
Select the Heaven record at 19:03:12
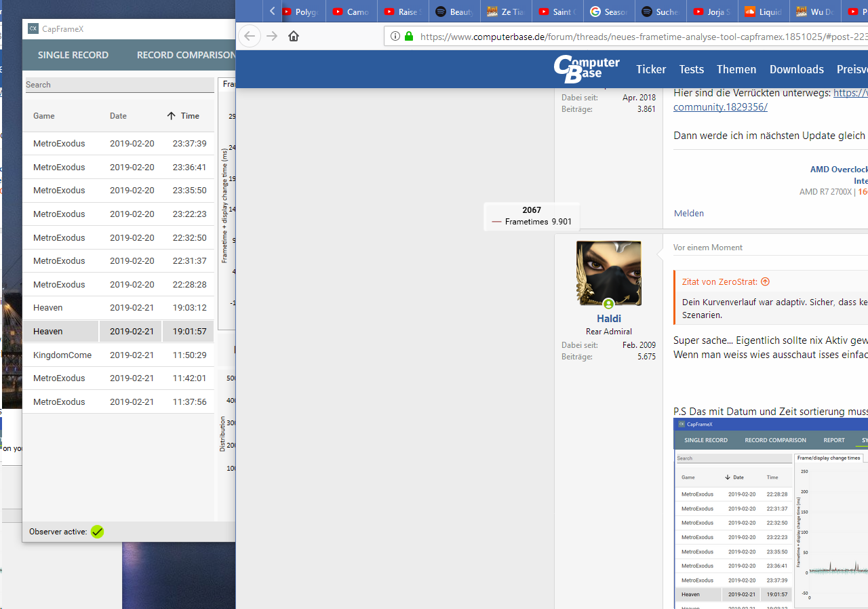[x=119, y=308]
